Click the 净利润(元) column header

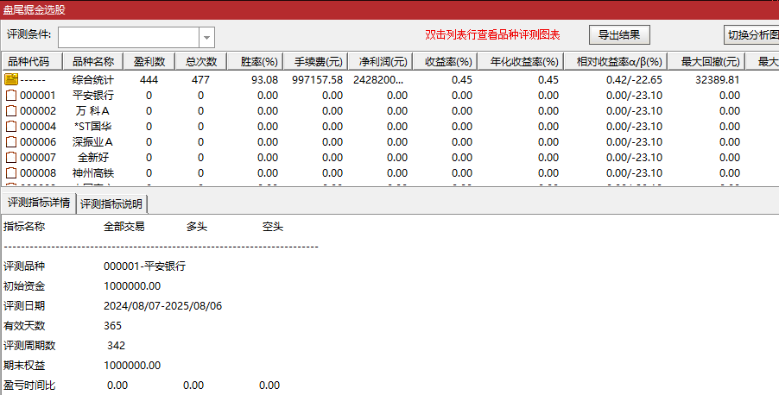click(x=379, y=62)
